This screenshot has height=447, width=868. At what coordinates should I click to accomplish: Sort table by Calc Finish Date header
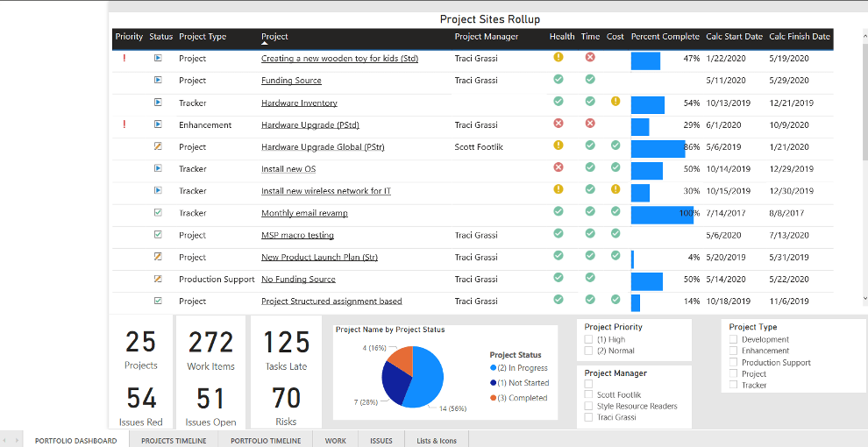[799, 37]
